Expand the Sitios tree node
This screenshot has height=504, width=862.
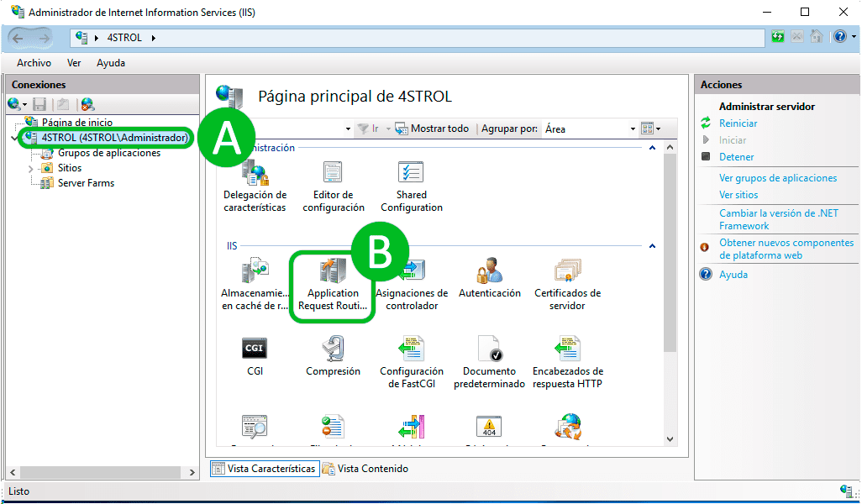click(31, 169)
